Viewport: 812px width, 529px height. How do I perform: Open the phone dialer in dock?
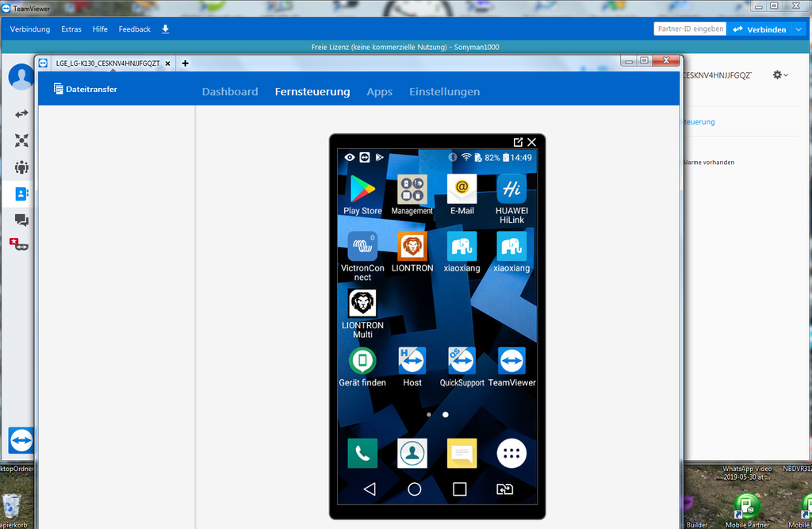click(x=362, y=454)
